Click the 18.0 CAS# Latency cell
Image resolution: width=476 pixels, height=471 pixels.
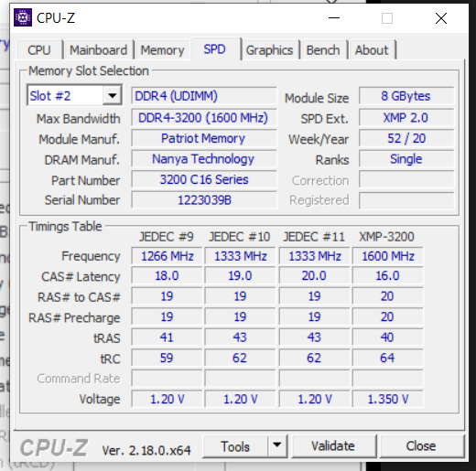tap(167, 276)
